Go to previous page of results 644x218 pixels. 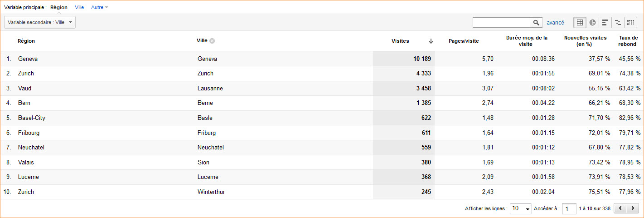click(620, 208)
